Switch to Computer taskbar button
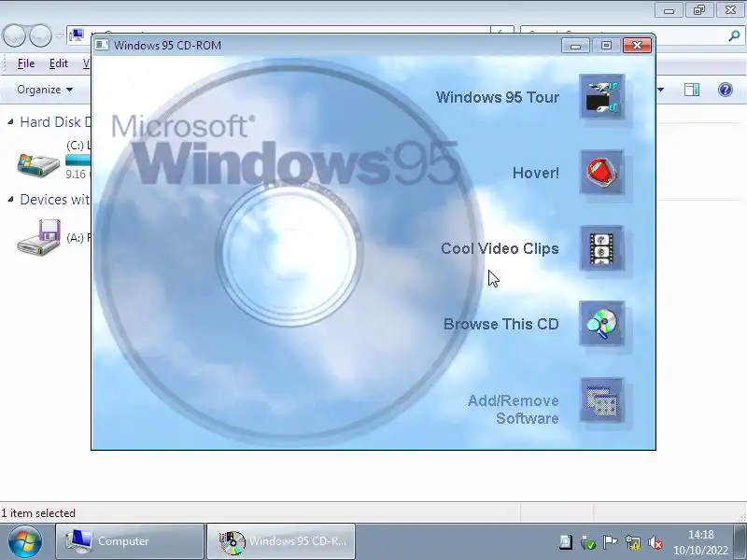Image resolution: width=747 pixels, height=560 pixels. [130, 541]
